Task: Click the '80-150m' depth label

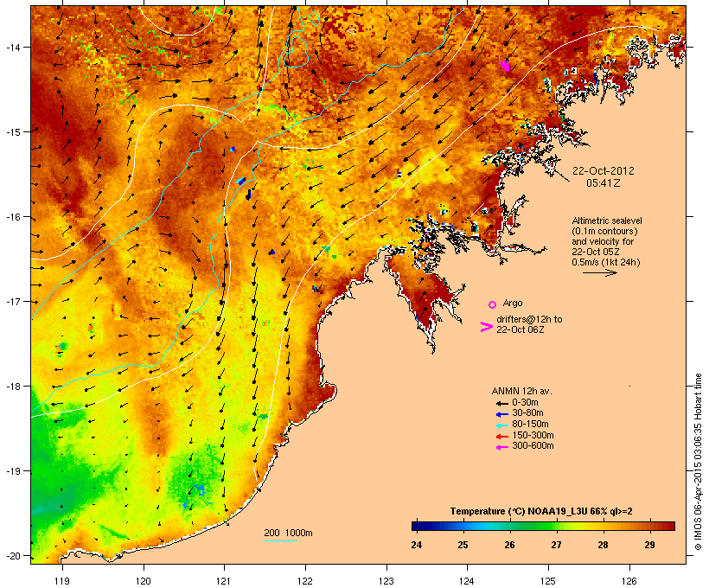Action: click(530, 425)
